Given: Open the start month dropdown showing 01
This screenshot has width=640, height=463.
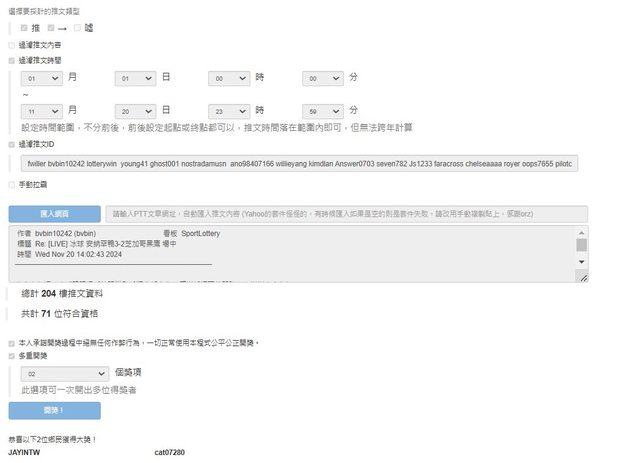Looking at the screenshot, I should [x=41, y=78].
